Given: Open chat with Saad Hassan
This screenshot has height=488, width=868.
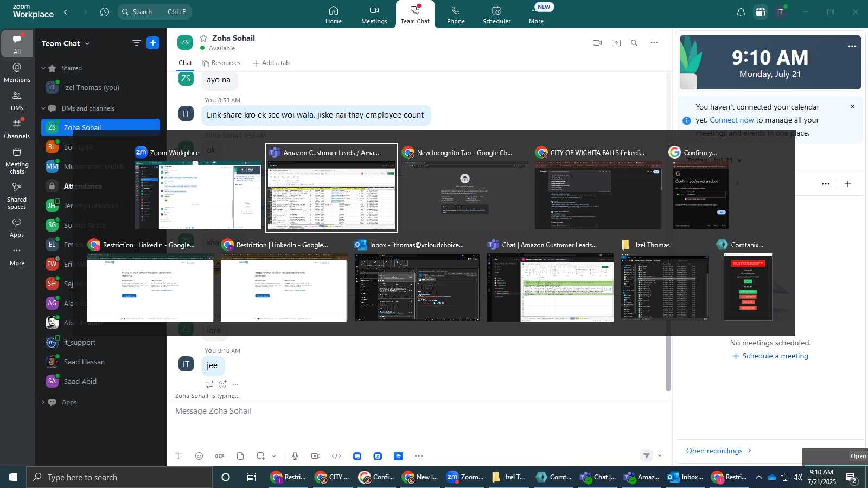Looking at the screenshot, I should click(100, 362).
